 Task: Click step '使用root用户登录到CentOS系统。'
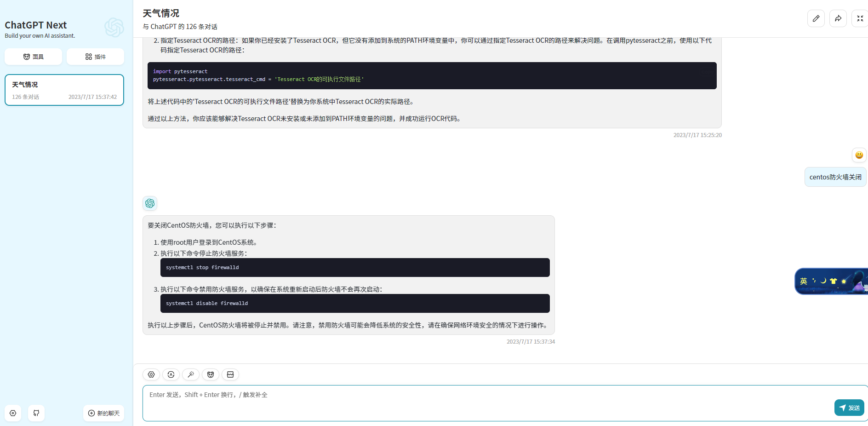click(x=210, y=242)
